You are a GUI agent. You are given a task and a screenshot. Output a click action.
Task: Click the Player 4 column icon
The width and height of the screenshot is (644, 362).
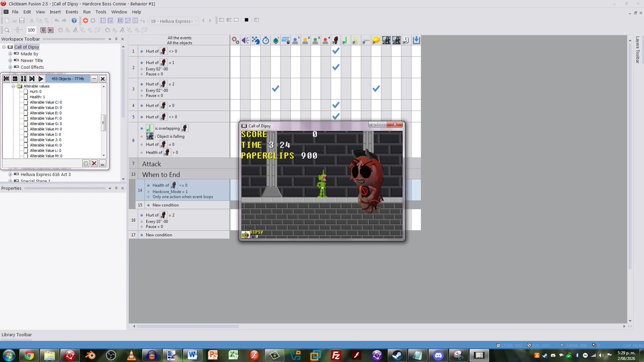pos(326,40)
